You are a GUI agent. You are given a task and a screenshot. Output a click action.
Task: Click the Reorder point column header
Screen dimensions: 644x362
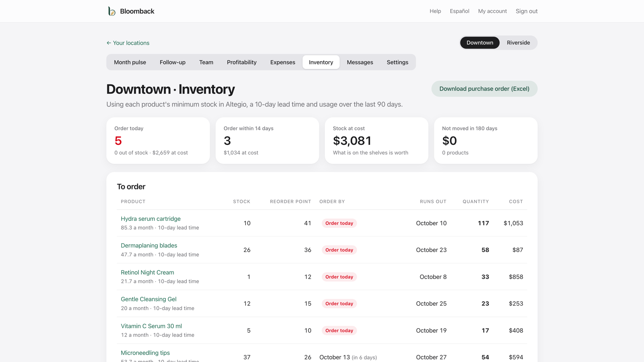point(291,202)
